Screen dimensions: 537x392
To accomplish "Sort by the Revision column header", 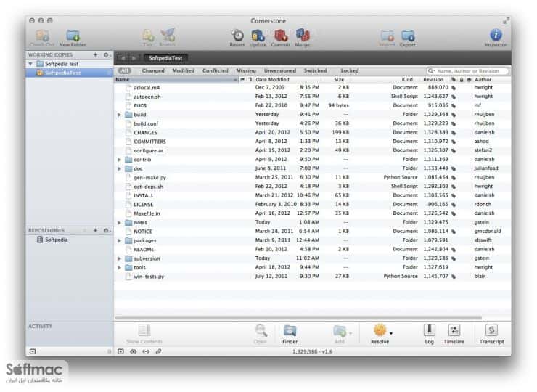I will [433, 80].
